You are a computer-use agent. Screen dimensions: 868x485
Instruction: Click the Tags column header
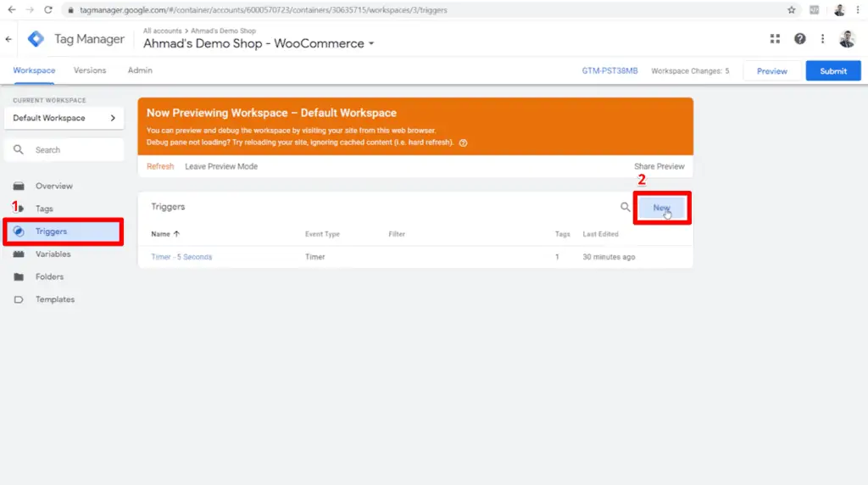(563, 234)
